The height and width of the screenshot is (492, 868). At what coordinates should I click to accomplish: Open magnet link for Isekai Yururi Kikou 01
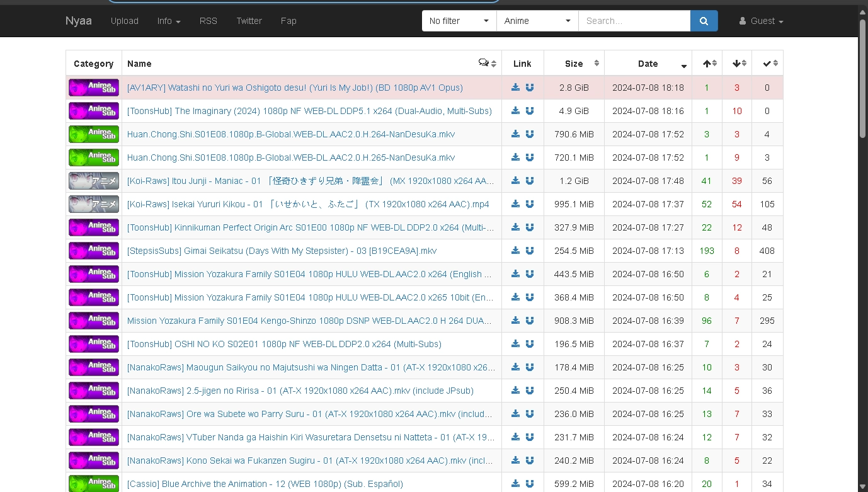point(530,204)
